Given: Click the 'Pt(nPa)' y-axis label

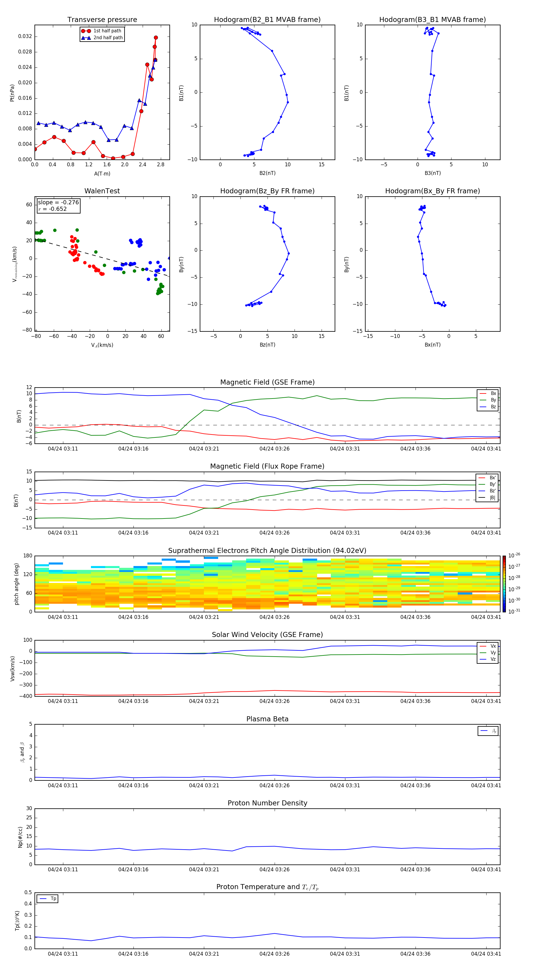Looking at the screenshot, I should 12,92.
